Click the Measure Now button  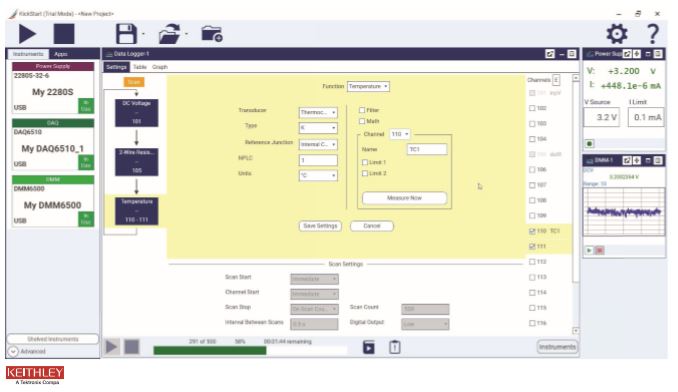[404, 198]
